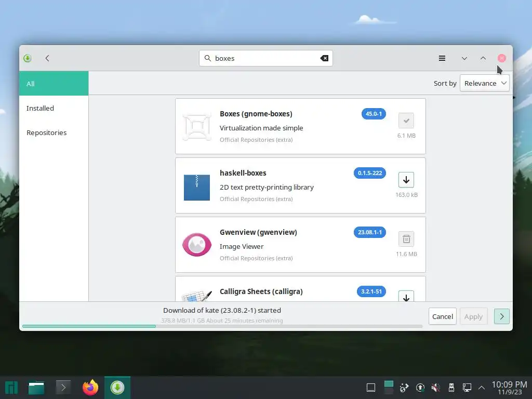Click the Pamac app icon in title bar
Image resolution: width=532 pixels, height=399 pixels.
28,58
